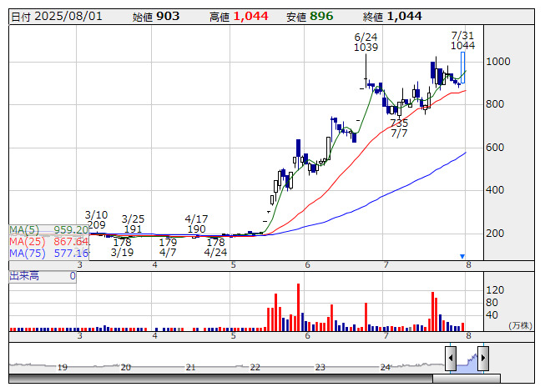
Task: Click the right range handle arrow
Action: point(482,359)
